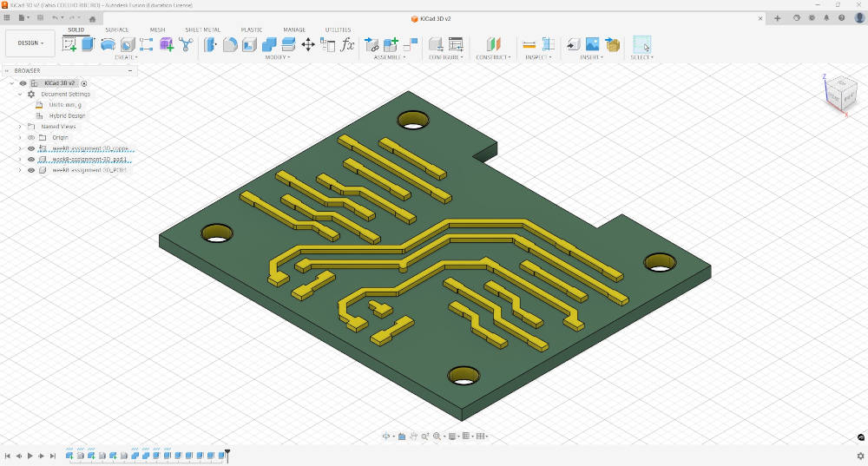Open the DESIGN workspace dropdown
This screenshot has width=868, height=466.
pyautogui.click(x=30, y=43)
